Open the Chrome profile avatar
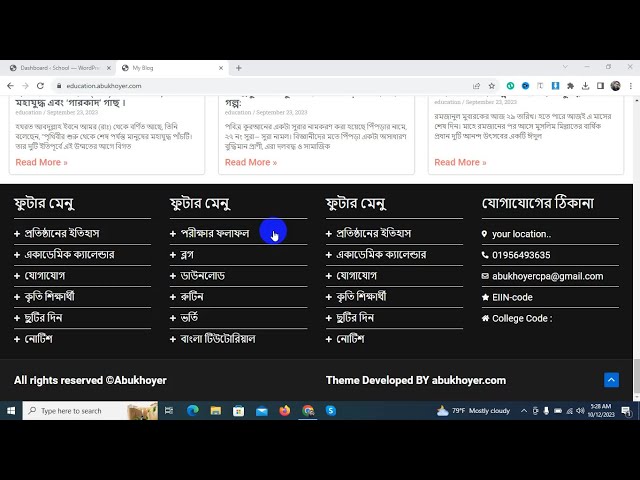The height and width of the screenshot is (480, 640). point(616,86)
